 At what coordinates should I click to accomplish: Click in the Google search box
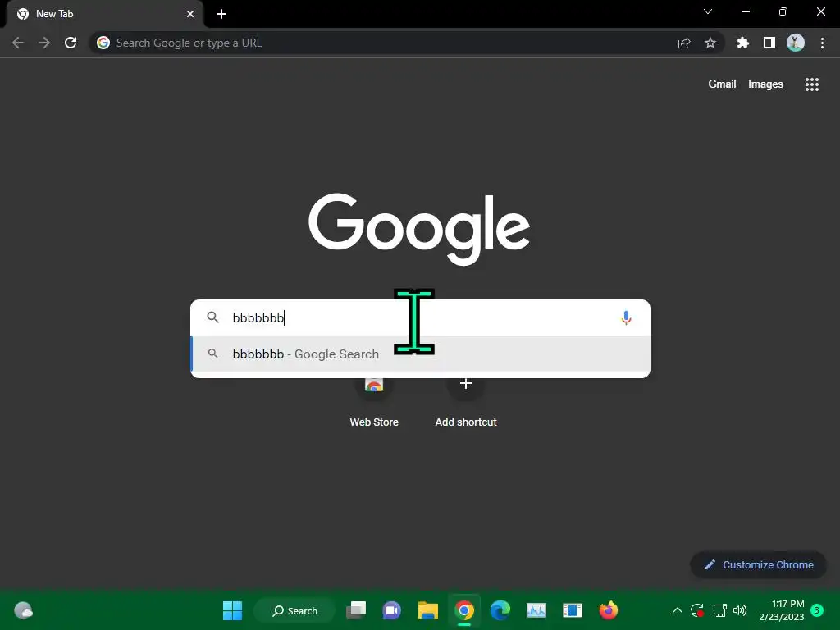(x=421, y=317)
